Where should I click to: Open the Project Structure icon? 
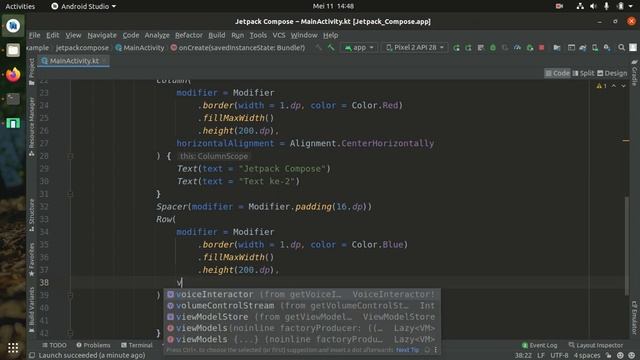click(x=557, y=48)
